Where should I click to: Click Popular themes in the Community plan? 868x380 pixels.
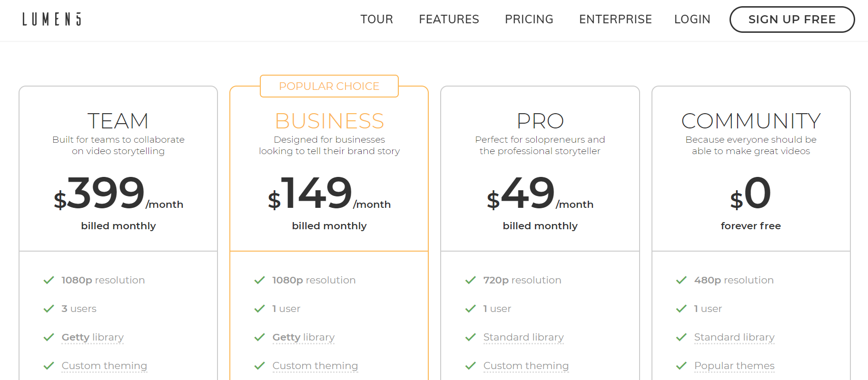(x=734, y=366)
